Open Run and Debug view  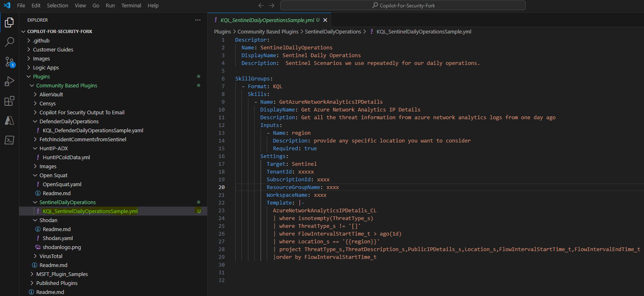coord(9,81)
